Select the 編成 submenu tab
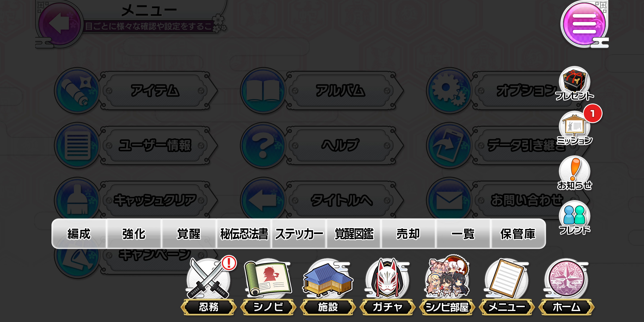Image resolution: width=644 pixels, height=322 pixels. click(x=79, y=234)
